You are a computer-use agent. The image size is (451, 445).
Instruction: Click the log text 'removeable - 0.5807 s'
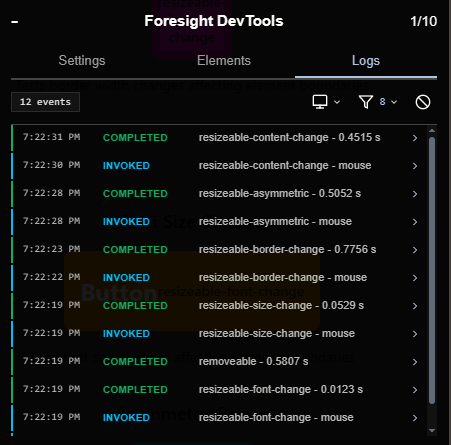pyautogui.click(x=253, y=361)
